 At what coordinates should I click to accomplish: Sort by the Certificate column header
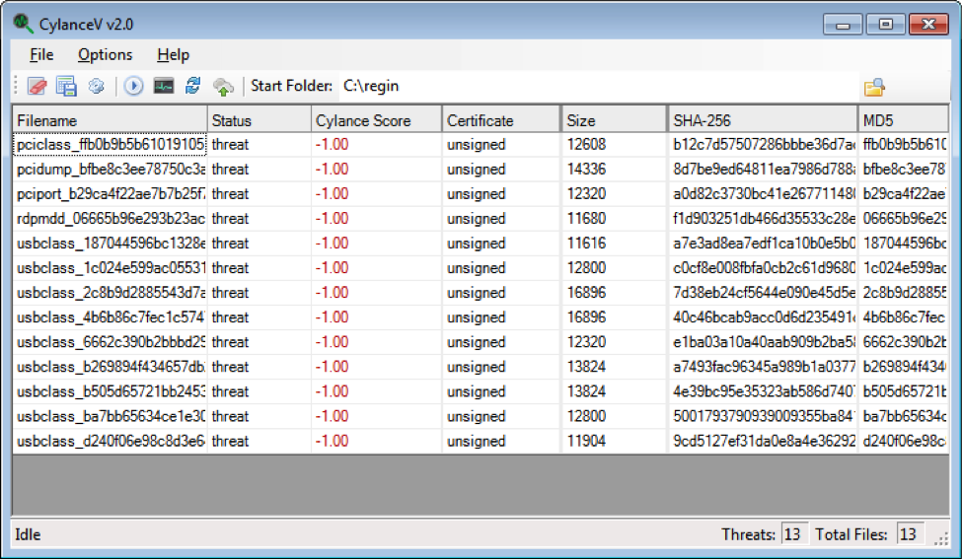[501, 120]
